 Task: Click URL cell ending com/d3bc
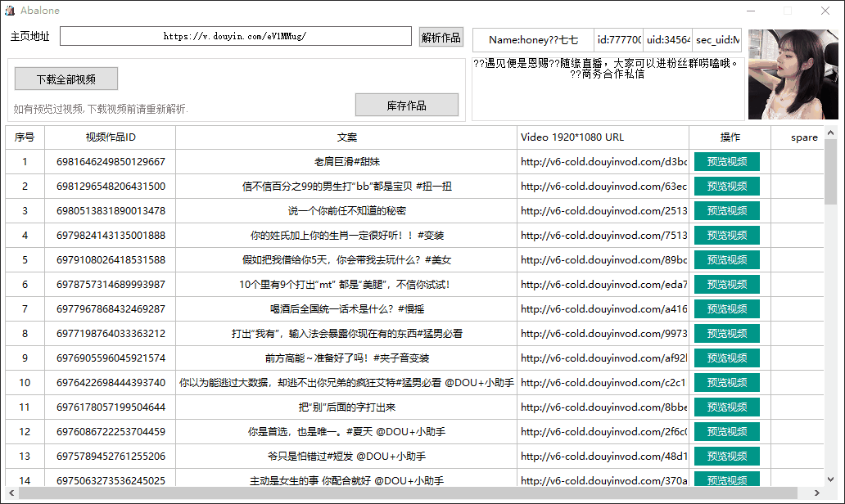[x=603, y=161]
